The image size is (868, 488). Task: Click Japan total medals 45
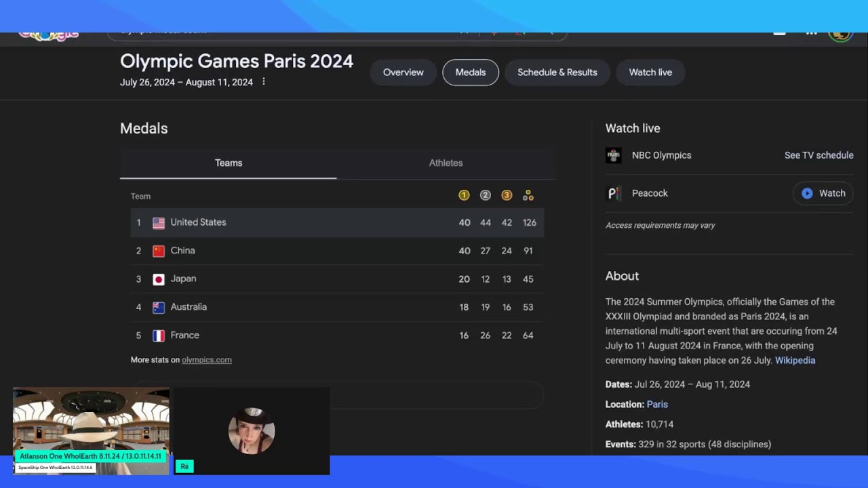point(528,279)
